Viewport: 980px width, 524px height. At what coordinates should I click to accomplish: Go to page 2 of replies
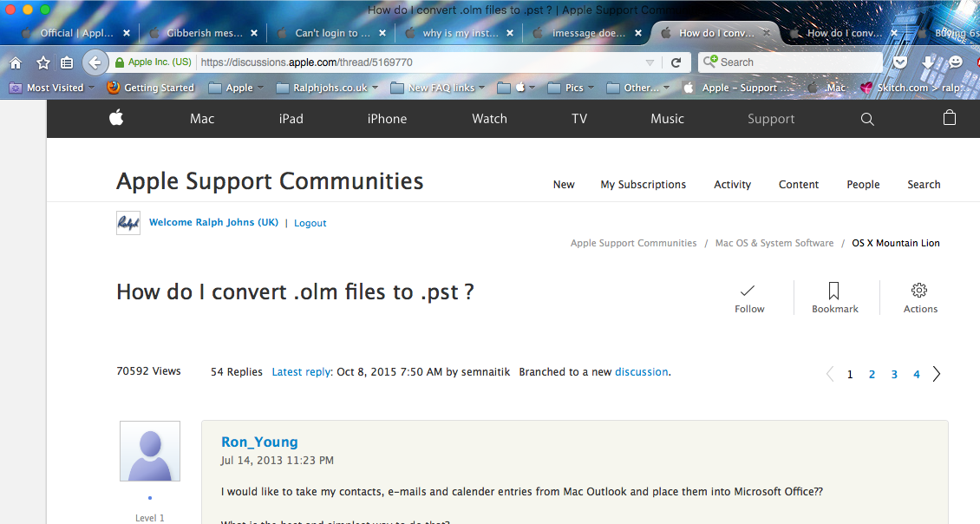tap(872, 375)
